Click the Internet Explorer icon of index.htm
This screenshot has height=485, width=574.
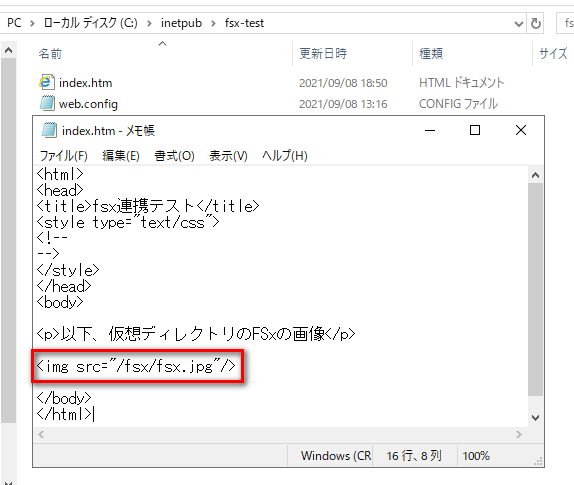(x=46, y=82)
